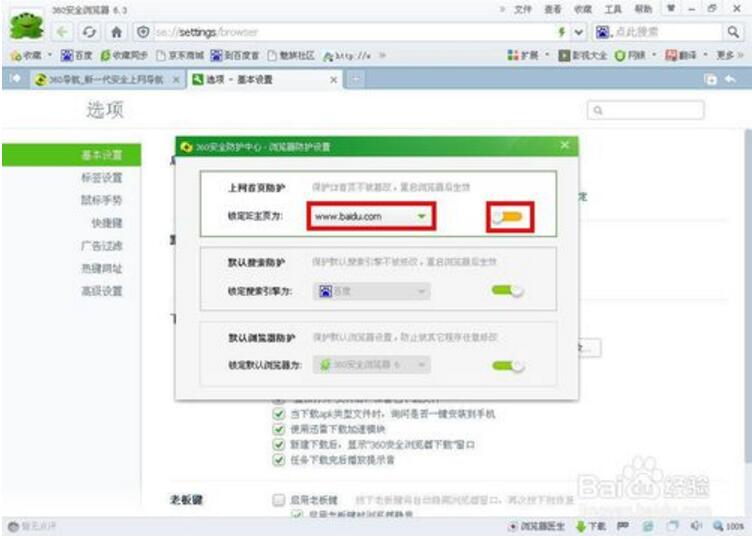Click the lightning speed-mode icon in the address bar
752x539 pixels.
tap(561, 32)
